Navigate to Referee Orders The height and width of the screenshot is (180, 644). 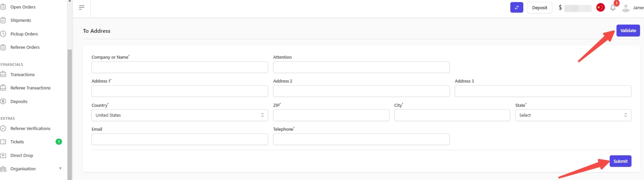click(x=25, y=47)
